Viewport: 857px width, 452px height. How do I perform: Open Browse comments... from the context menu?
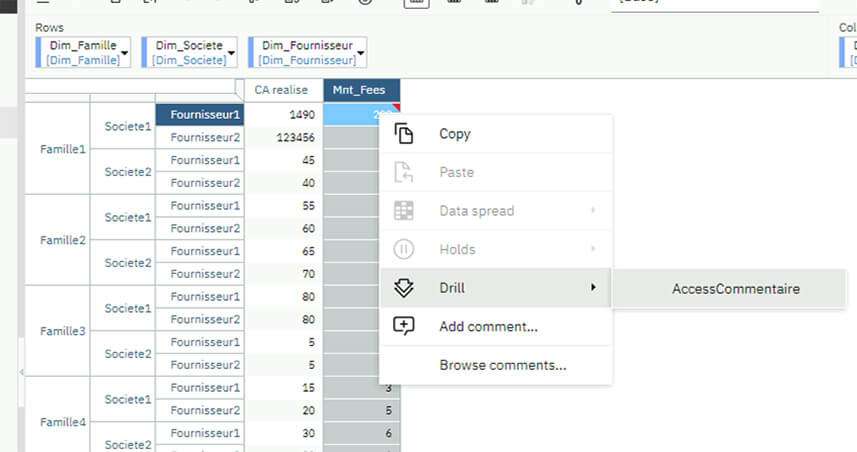(496, 365)
